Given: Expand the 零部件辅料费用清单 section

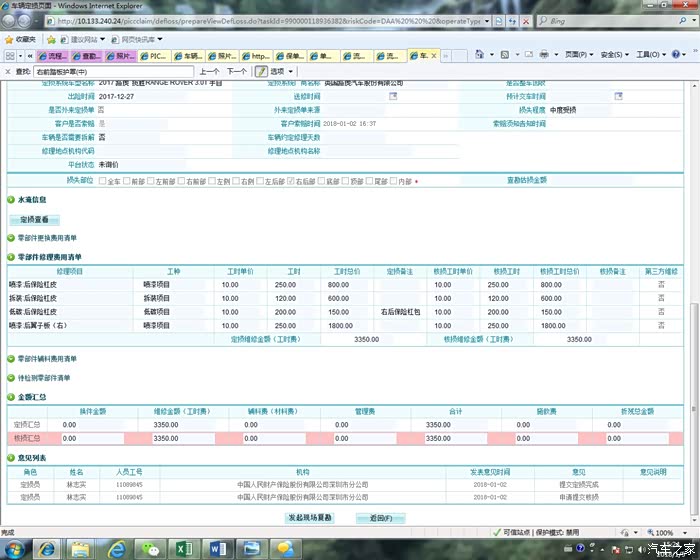Looking at the screenshot, I should (x=10, y=358).
